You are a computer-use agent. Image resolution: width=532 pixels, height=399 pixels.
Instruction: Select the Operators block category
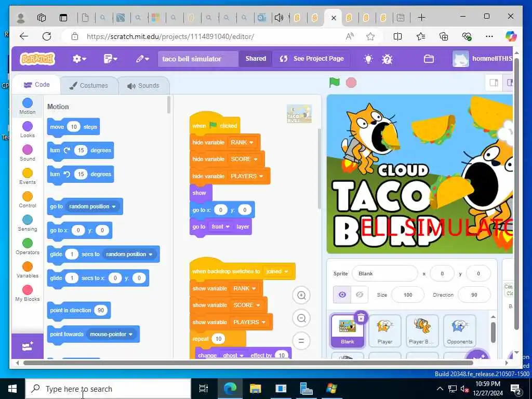coord(28,247)
